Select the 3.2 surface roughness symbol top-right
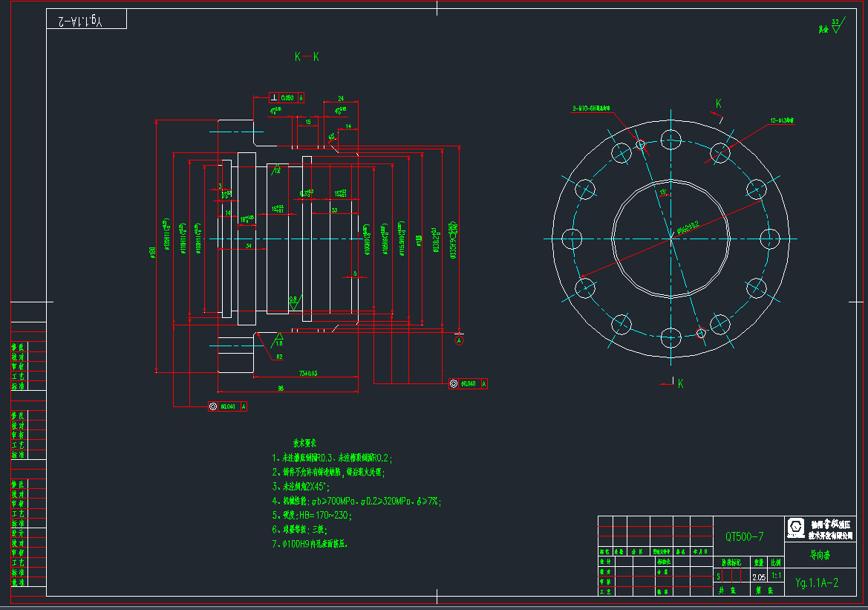868x610 pixels. pyautogui.click(x=835, y=24)
